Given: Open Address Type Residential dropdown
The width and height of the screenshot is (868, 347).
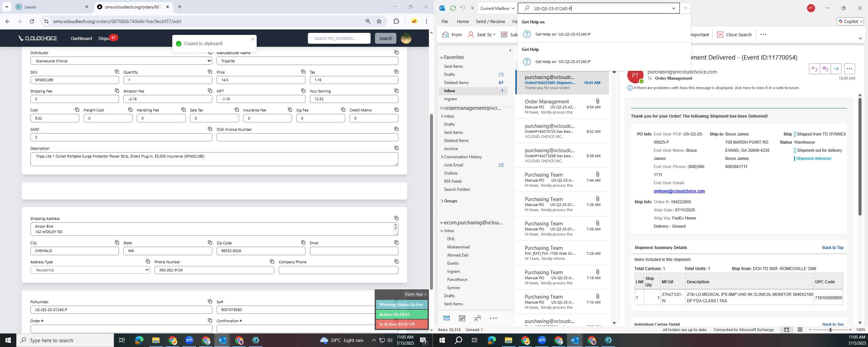Looking at the screenshot, I should (x=90, y=270).
